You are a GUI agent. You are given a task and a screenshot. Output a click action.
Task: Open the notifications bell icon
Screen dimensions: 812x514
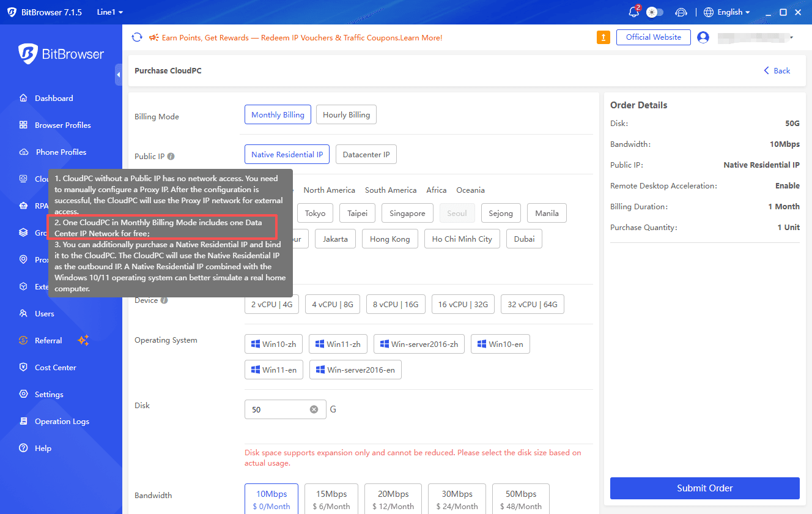(x=634, y=12)
